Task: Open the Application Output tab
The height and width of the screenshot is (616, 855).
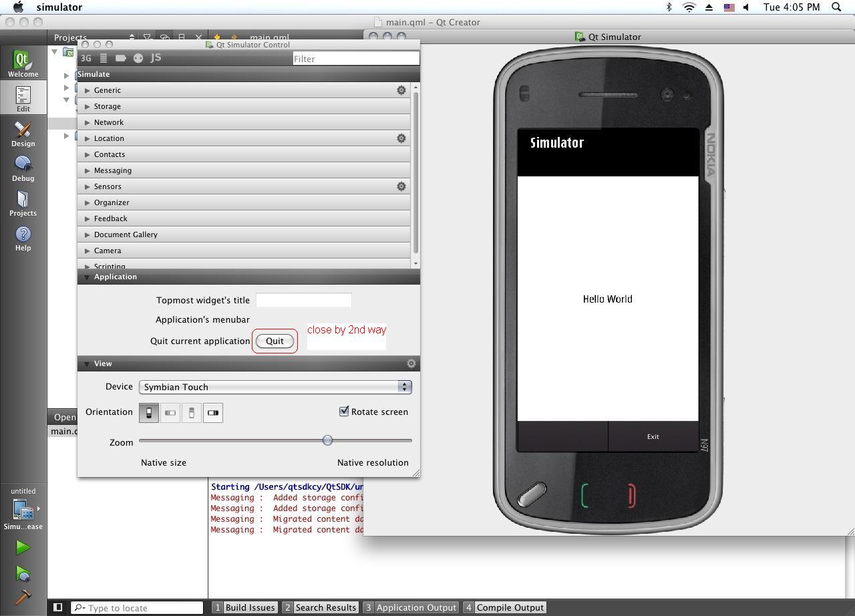Action: [x=410, y=607]
